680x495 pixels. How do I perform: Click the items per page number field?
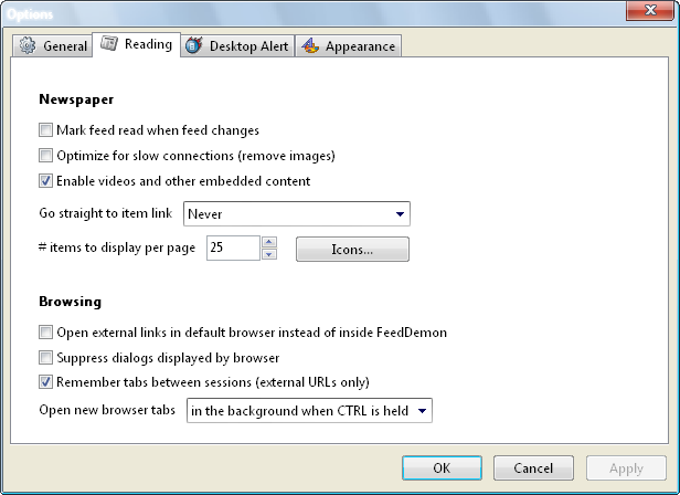pyautogui.click(x=233, y=248)
